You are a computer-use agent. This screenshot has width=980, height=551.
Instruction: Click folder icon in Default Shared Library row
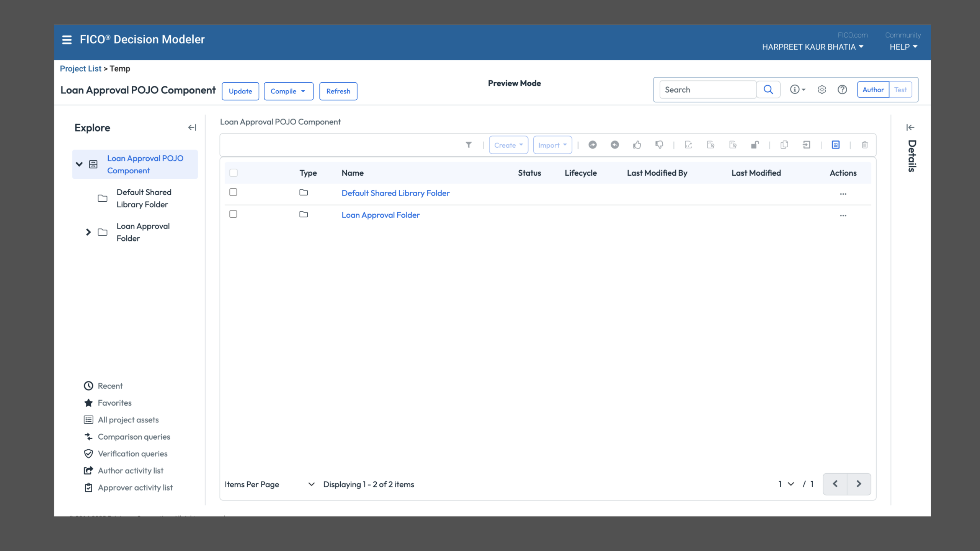[304, 192]
